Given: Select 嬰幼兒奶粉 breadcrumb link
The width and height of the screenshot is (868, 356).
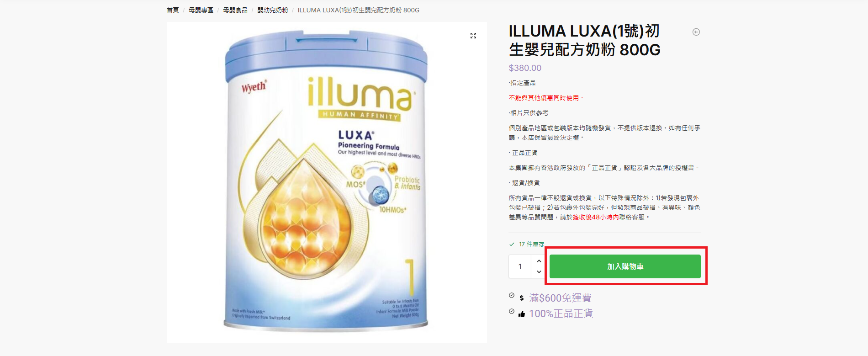Looking at the screenshot, I should click(x=273, y=10).
